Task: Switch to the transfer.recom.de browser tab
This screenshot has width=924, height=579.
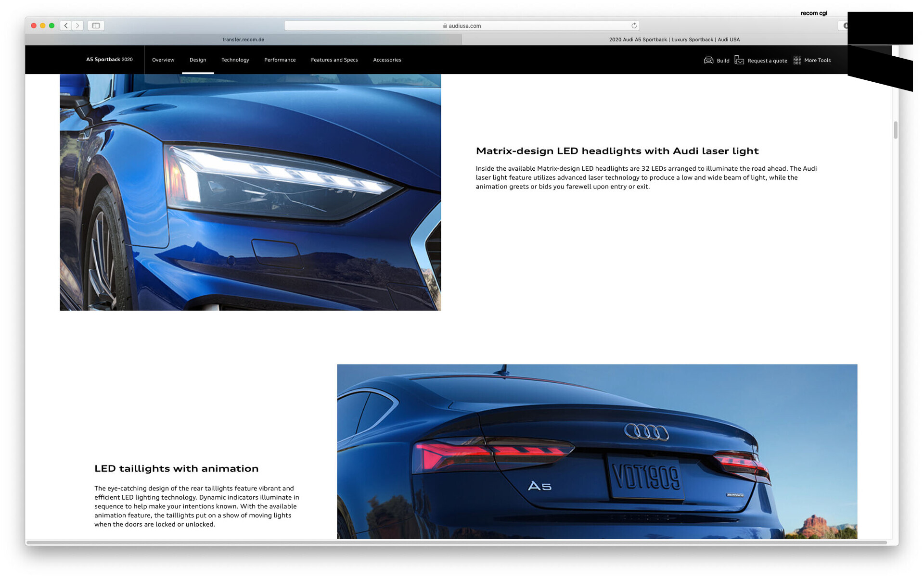Action: coord(243,39)
